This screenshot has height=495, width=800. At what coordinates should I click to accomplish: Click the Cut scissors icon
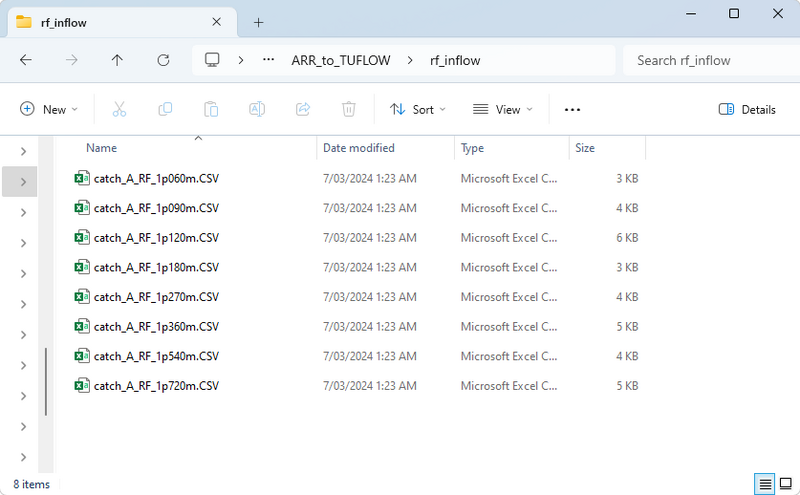119,109
